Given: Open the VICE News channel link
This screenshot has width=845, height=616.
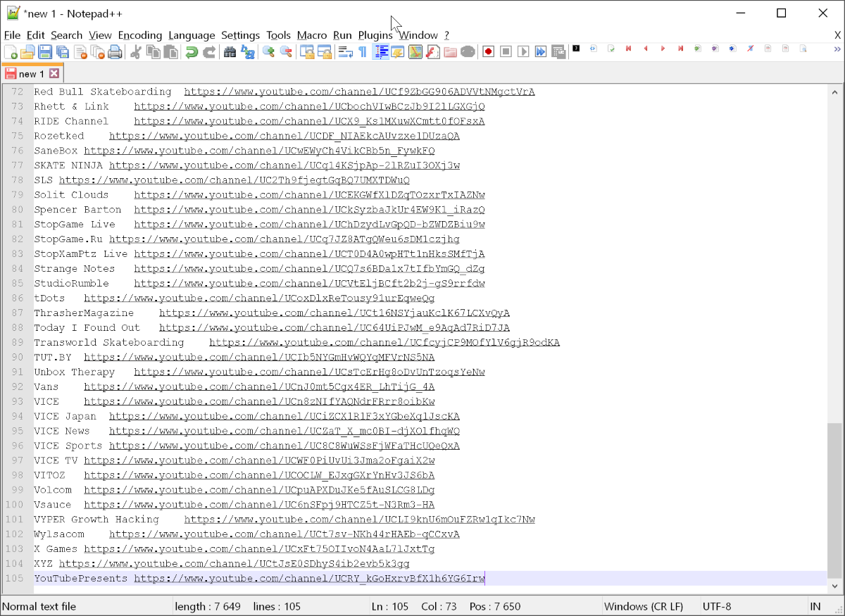Looking at the screenshot, I should [284, 431].
